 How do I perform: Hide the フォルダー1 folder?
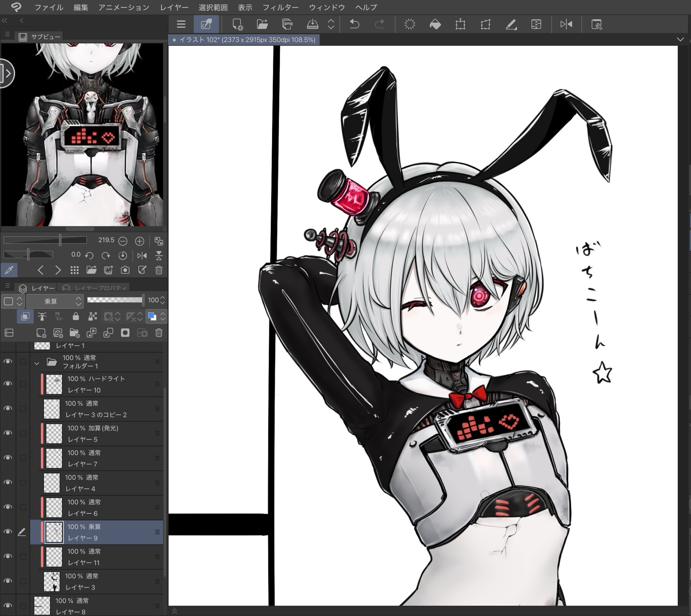(x=7, y=361)
